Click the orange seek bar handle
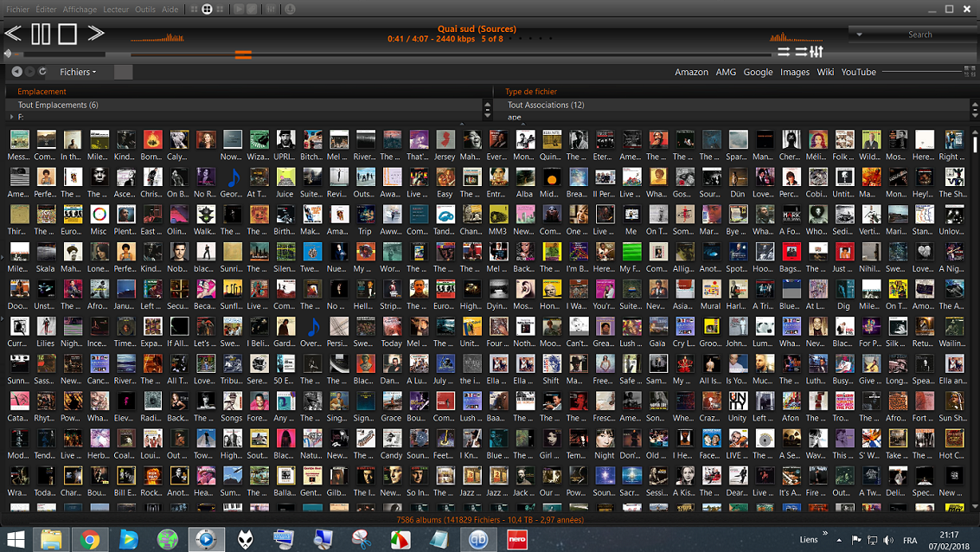 click(243, 55)
